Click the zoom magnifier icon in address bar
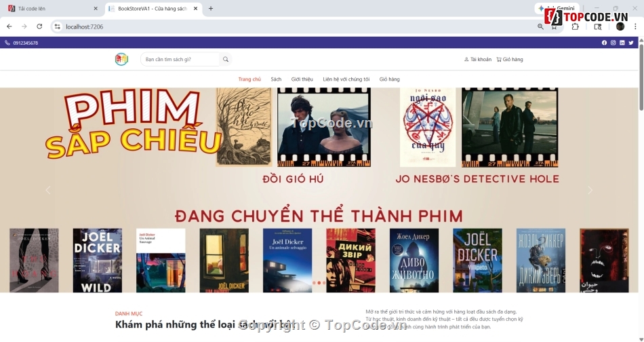 (x=540, y=26)
